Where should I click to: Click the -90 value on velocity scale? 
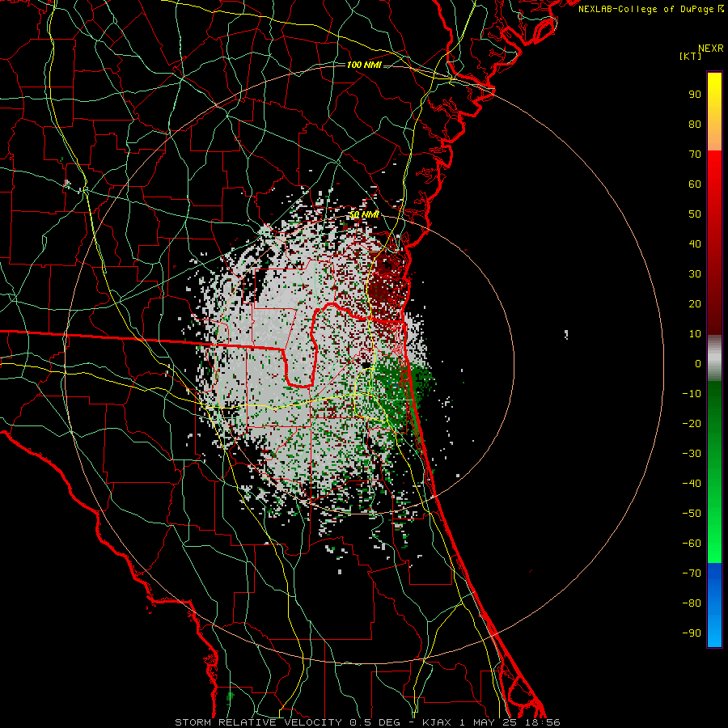[692, 633]
